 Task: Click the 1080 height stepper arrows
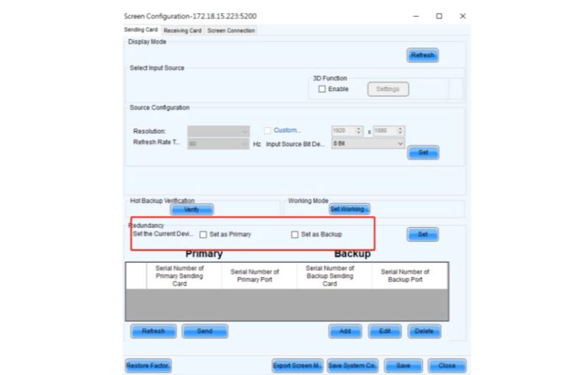(400, 131)
